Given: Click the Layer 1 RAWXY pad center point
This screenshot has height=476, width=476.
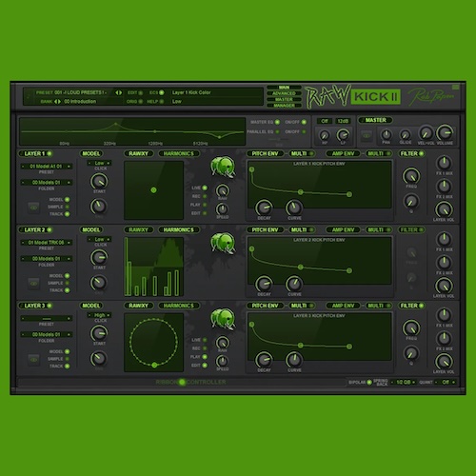Looking at the screenshot, I should pyautogui.click(x=153, y=190).
